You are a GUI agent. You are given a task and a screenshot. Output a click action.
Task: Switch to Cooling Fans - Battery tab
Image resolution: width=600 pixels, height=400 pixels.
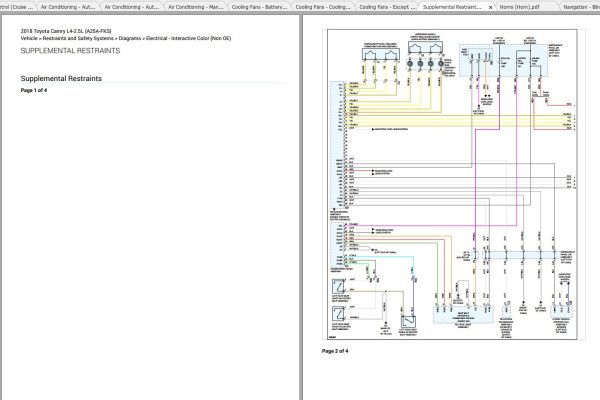pos(258,6)
